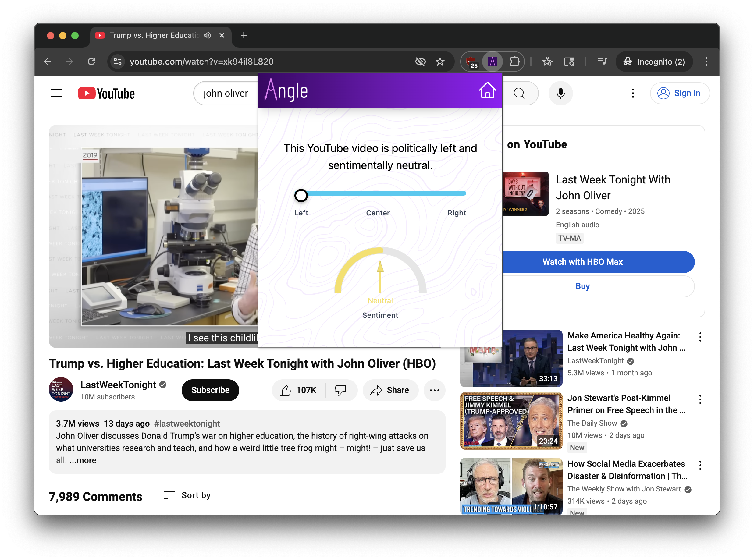This screenshot has width=754, height=560.
Task: Open the video's more actions ellipsis menu
Action: tap(434, 390)
